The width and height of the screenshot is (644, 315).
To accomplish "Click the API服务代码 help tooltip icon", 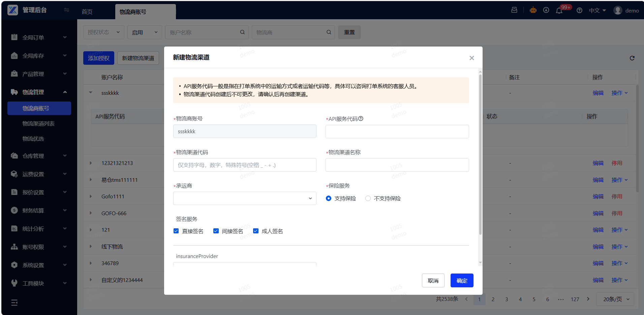I will [361, 119].
